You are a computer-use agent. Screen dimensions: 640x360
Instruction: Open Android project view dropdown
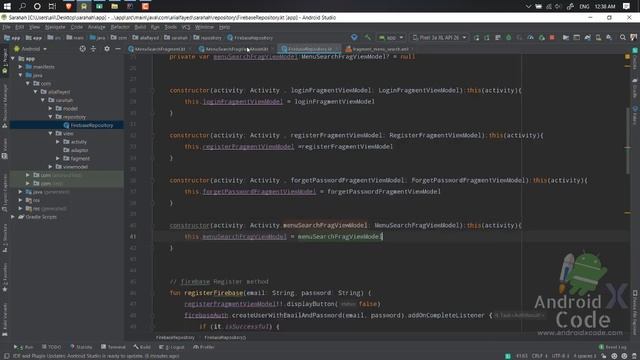click(31, 49)
